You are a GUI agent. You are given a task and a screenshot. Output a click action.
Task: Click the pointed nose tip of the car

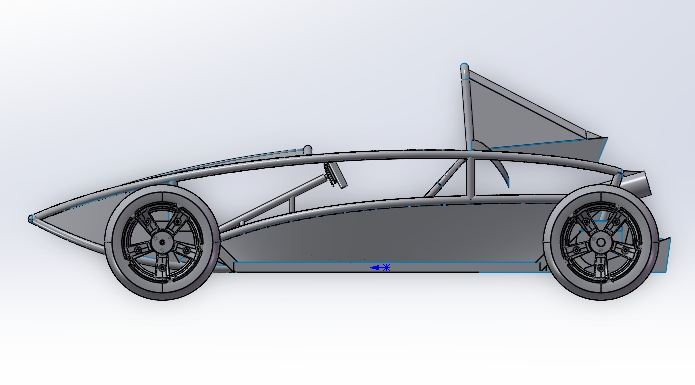pyautogui.click(x=31, y=219)
